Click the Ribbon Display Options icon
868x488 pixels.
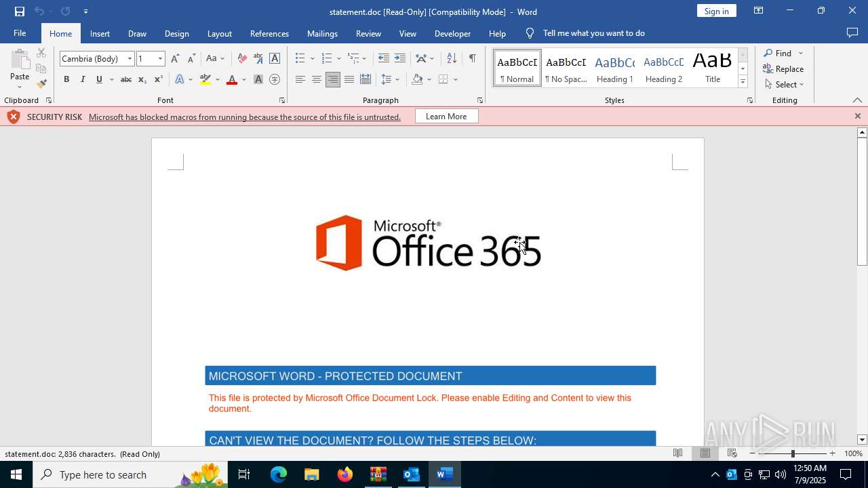[x=758, y=11]
